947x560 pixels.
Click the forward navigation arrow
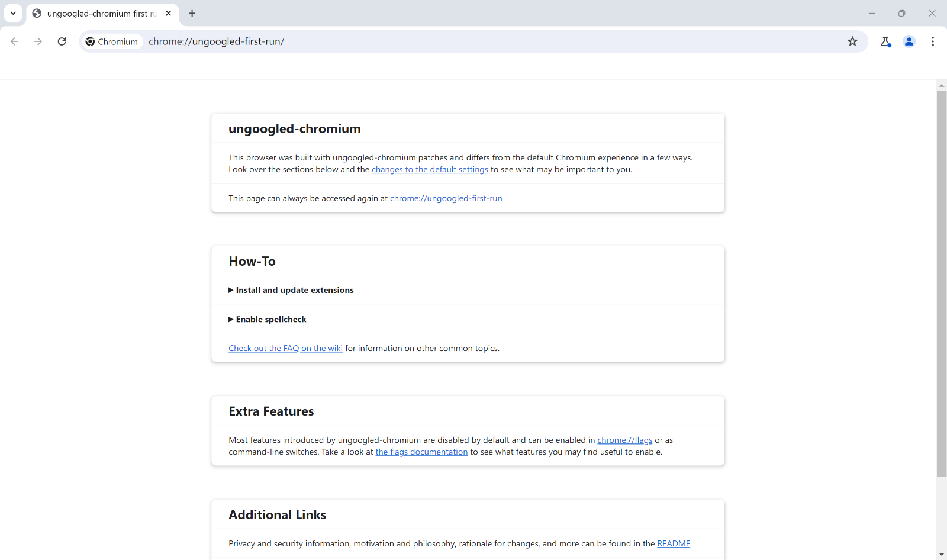click(x=38, y=41)
